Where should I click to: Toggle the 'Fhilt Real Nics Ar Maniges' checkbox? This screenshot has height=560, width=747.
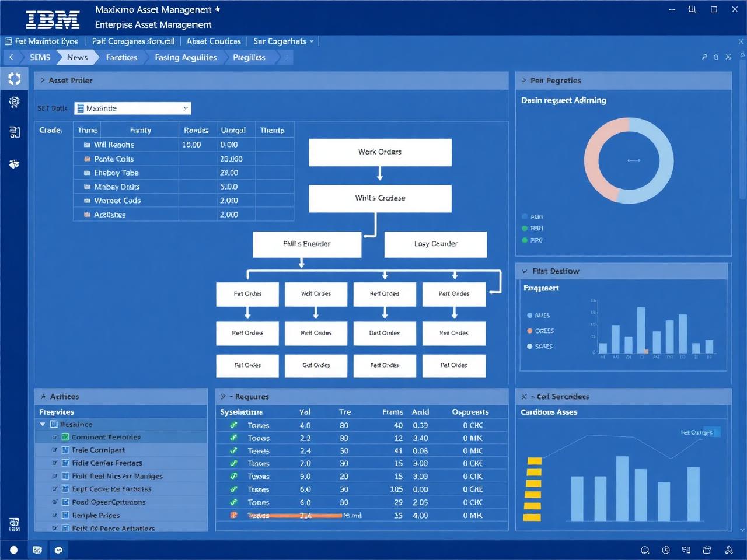coord(65,476)
